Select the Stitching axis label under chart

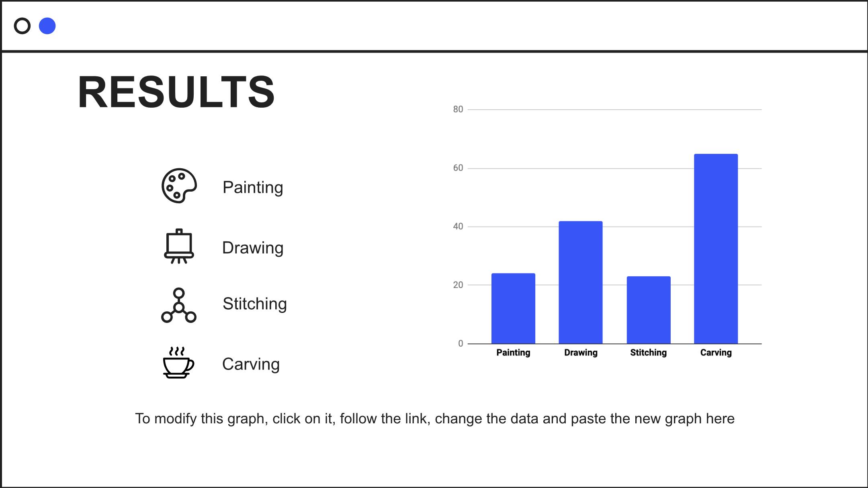(648, 353)
